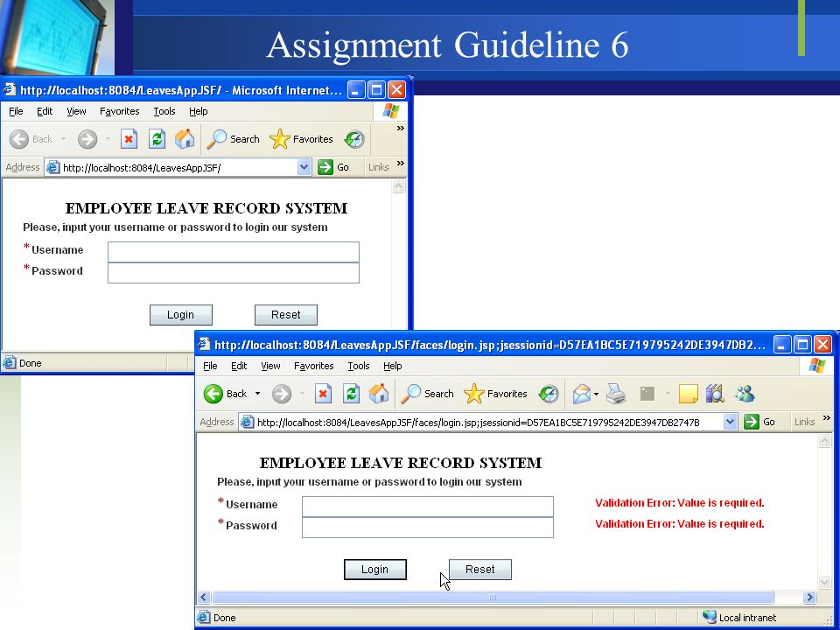This screenshot has width=840, height=630.
Task: Open Help menu in rear LeavesAppJSF window
Action: [199, 111]
